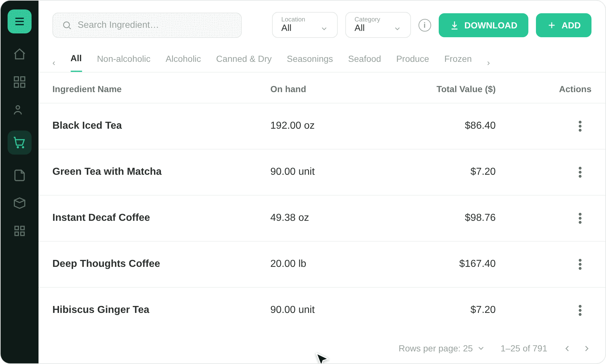The width and height of the screenshot is (606, 364).
Task: Click the info icon next to Category
Action: (x=425, y=25)
